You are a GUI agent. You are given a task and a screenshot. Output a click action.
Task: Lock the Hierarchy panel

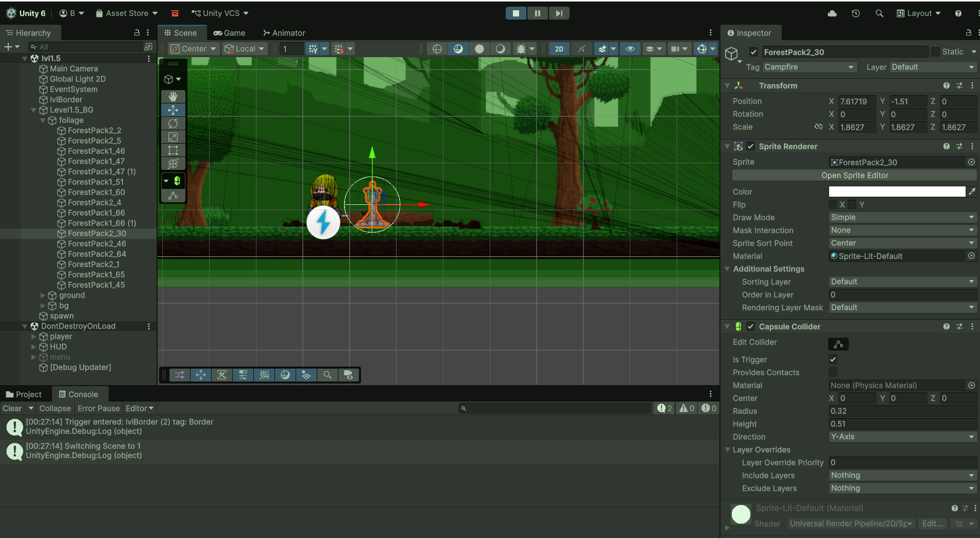pyautogui.click(x=137, y=32)
